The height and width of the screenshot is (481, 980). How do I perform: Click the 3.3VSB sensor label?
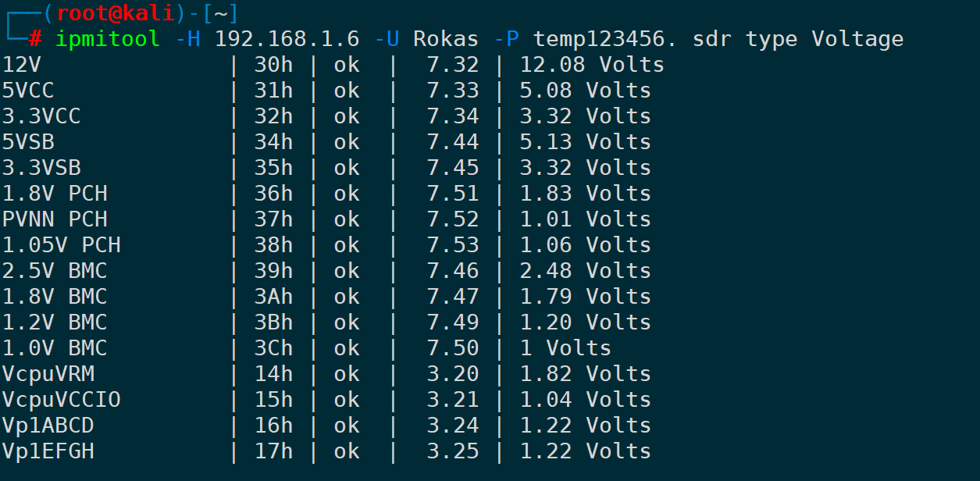[x=41, y=168]
